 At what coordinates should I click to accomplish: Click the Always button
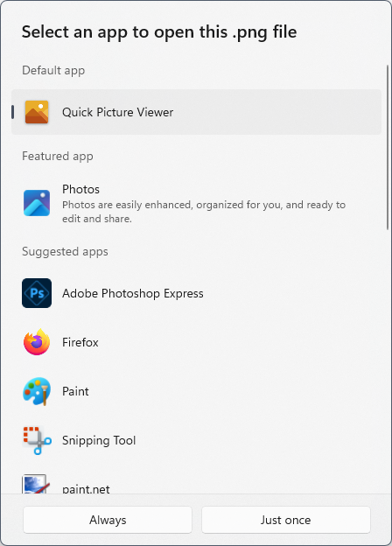[108, 520]
